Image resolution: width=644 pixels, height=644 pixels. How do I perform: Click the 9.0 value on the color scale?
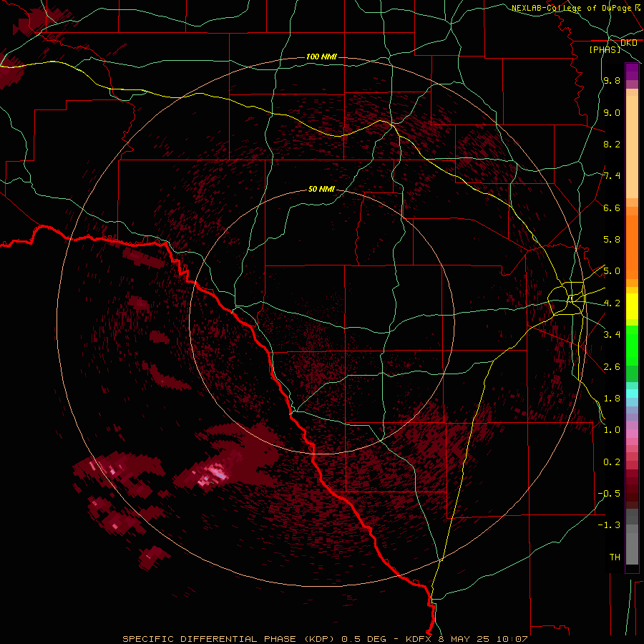pyautogui.click(x=612, y=112)
